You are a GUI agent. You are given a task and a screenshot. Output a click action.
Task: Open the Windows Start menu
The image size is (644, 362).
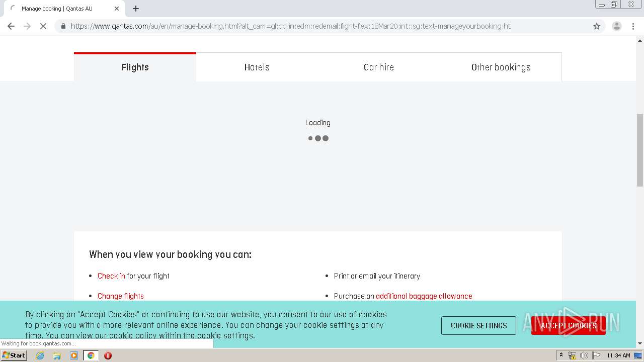(14, 355)
